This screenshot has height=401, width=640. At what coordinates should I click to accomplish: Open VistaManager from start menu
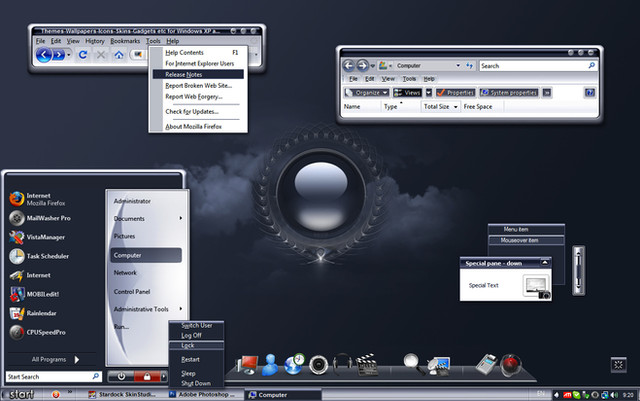tap(38, 237)
